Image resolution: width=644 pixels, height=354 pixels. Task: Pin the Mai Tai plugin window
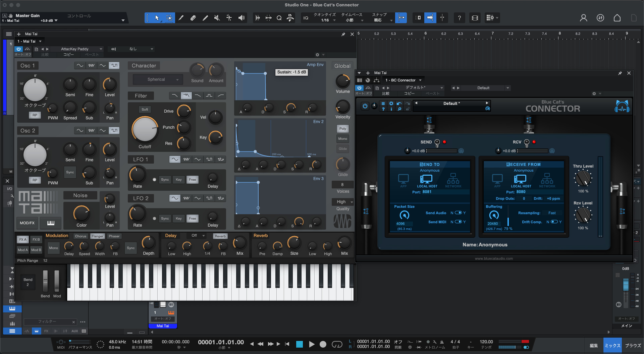coord(343,34)
